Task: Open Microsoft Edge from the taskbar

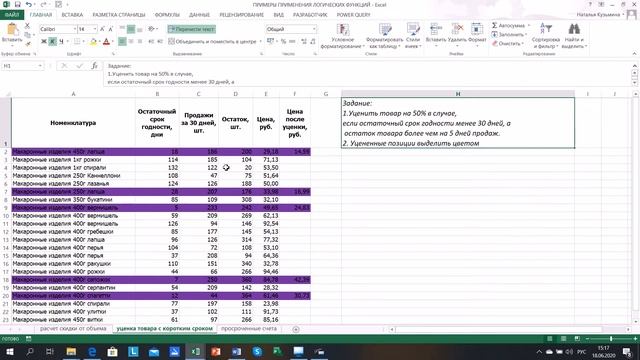Action: click(92, 351)
